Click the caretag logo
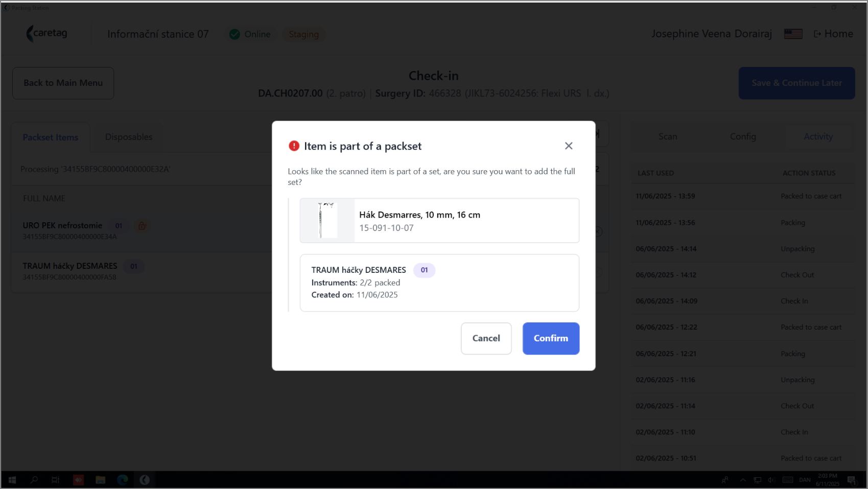The width and height of the screenshot is (868, 489). point(46,34)
